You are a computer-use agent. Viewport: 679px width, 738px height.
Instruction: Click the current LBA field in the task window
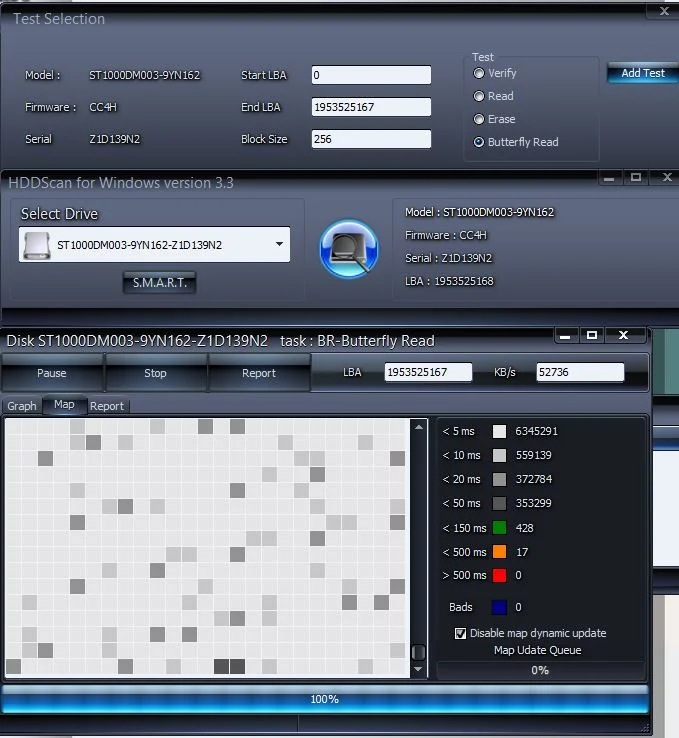[x=428, y=372]
